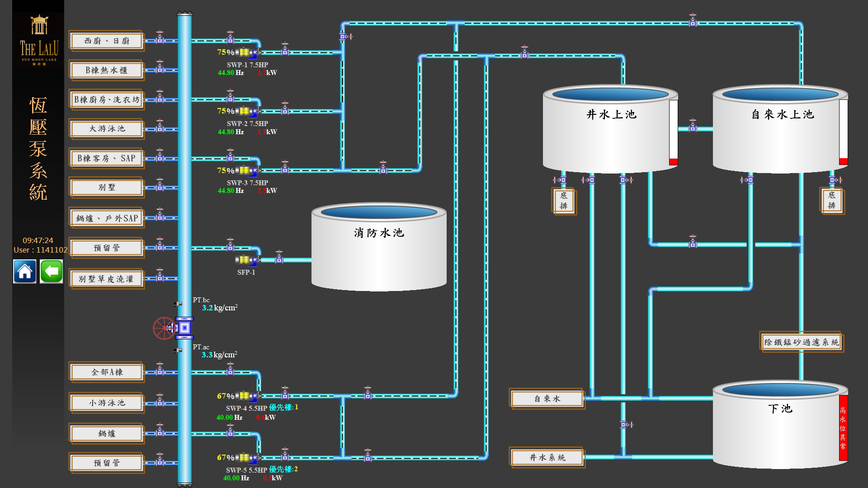868x488 pixels.
Task: Open the 除鐵錳砂過濾系統 page
Action: 801,343
